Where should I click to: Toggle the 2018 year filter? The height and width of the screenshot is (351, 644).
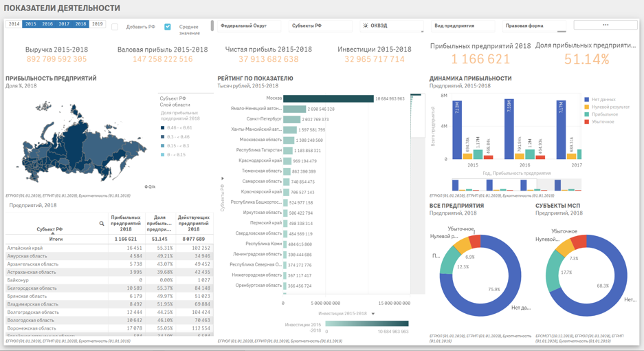click(81, 24)
